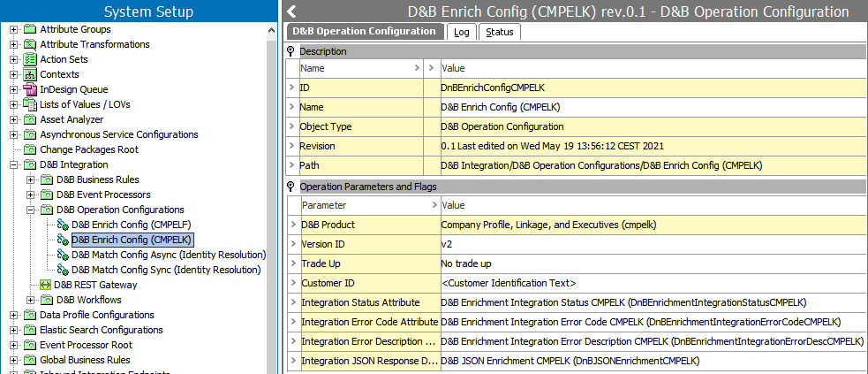Select D&B Match Config Sync (Identity Resolution)
The width and height of the screenshot is (868, 374).
tap(166, 270)
